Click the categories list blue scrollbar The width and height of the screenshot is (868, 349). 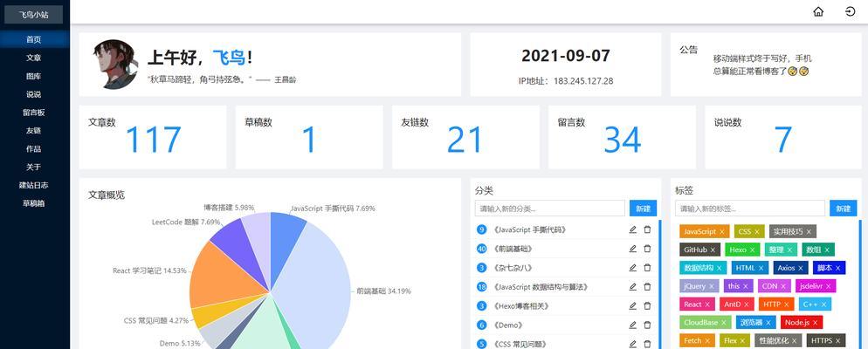[660, 284]
